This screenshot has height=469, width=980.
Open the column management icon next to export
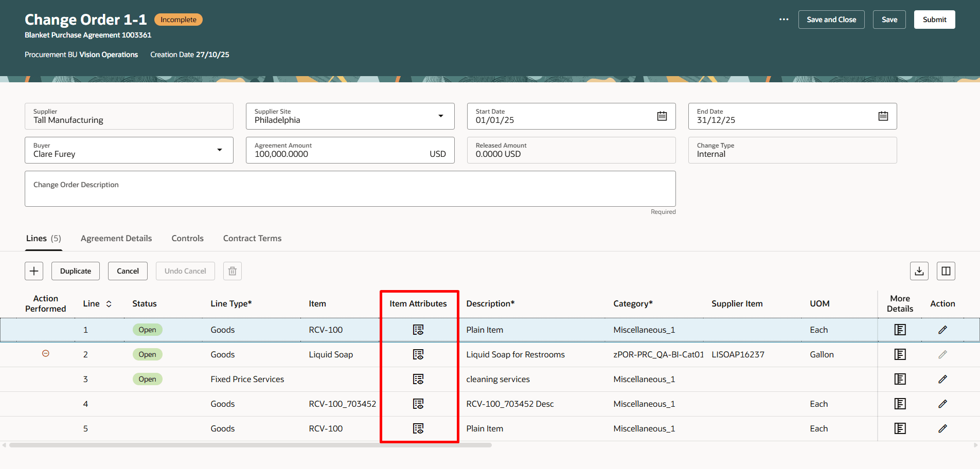click(946, 271)
